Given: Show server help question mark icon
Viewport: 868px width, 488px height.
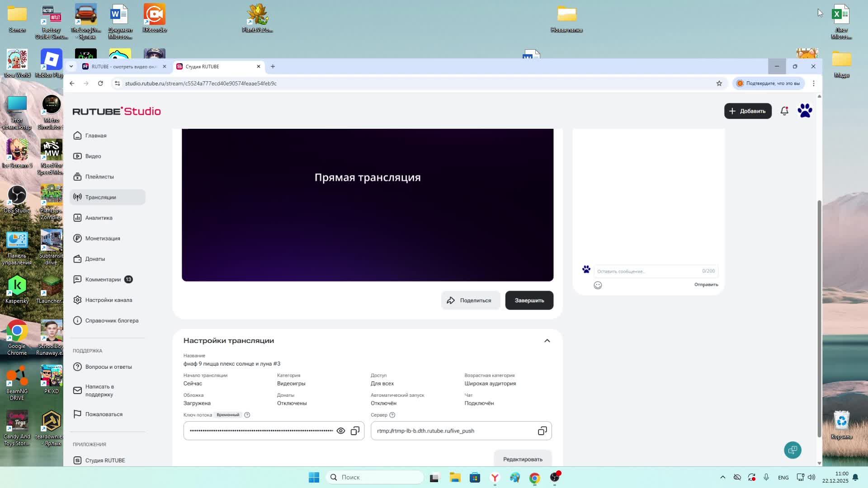Looking at the screenshot, I should coord(392,415).
